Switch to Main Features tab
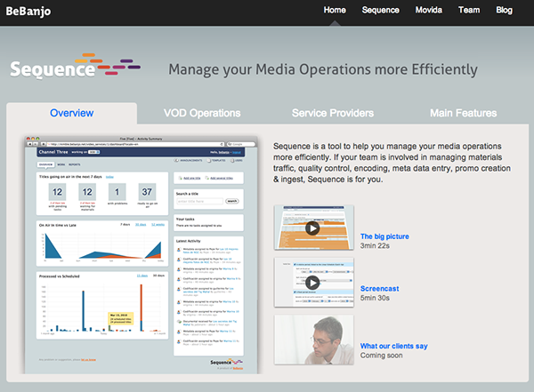534x392 pixels. pos(463,113)
